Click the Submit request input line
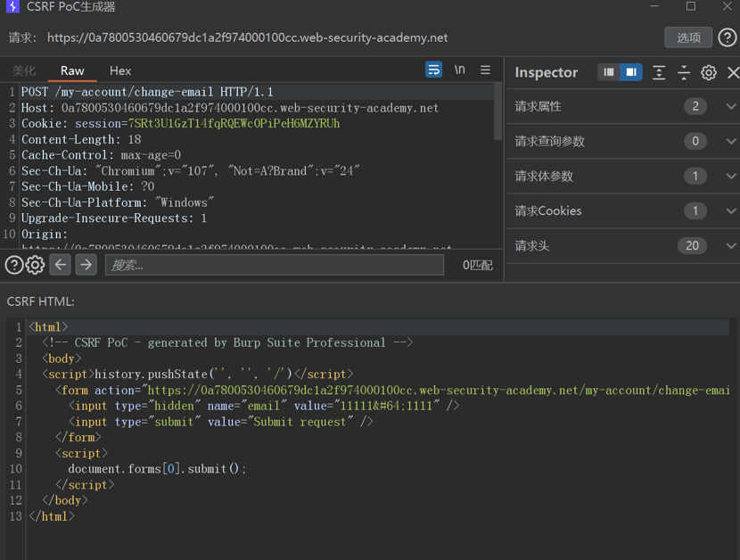740x560 pixels. [221, 422]
